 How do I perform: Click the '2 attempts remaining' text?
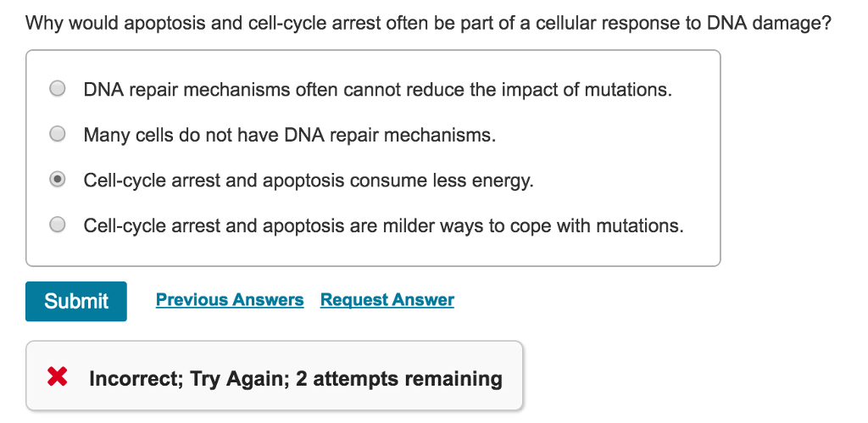[x=399, y=379]
